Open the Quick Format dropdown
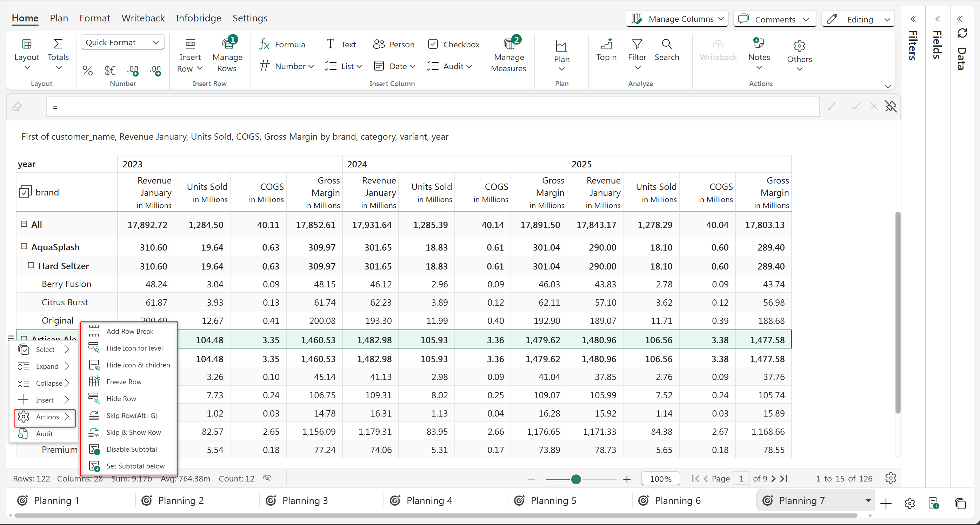This screenshot has height=525, width=980. pyautogui.click(x=122, y=42)
